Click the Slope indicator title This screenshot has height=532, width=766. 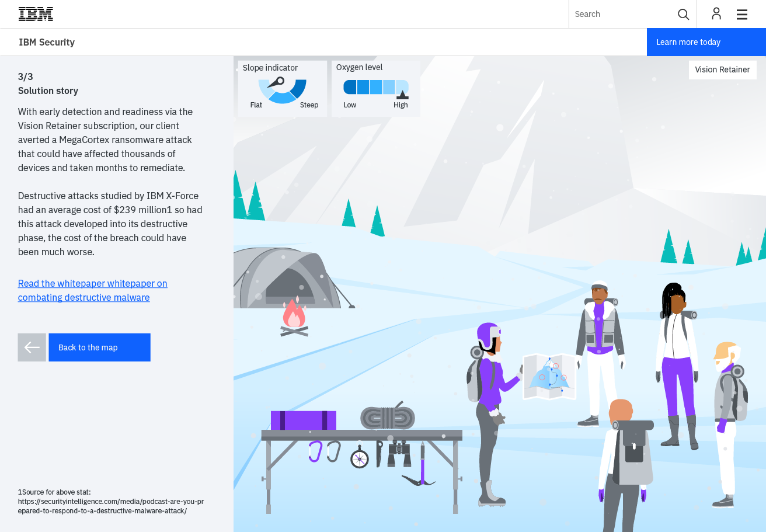(x=270, y=68)
